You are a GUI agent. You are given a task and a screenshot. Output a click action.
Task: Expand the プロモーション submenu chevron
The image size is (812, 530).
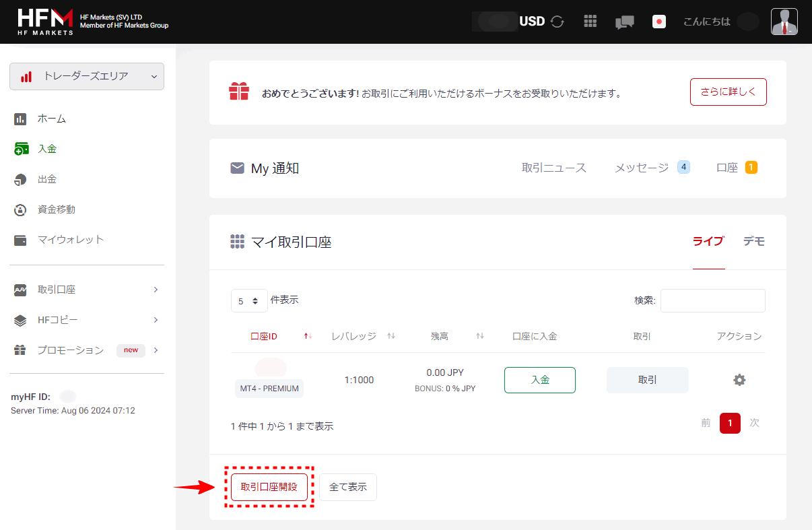point(156,350)
